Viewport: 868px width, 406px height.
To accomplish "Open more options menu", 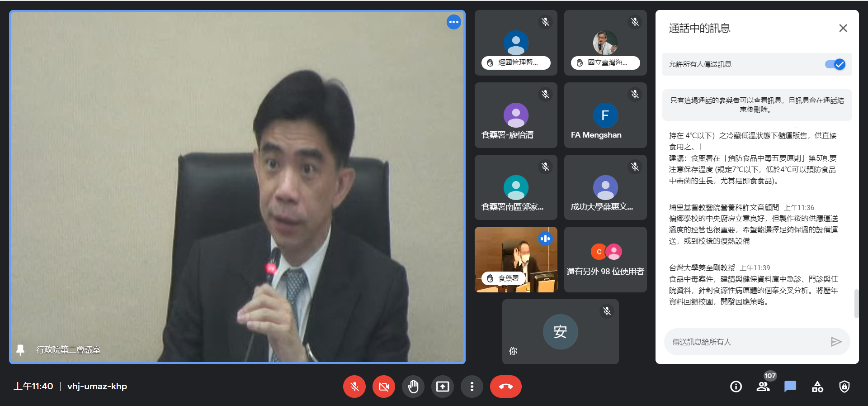I will tap(472, 387).
